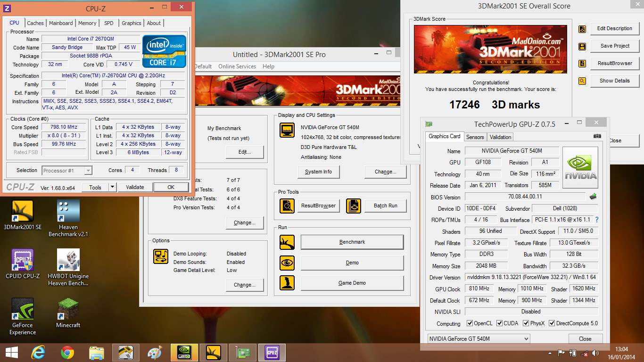Click the Save Project floppy icon
Image resolution: width=644 pixels, height=362 pixels.
coord(582,47)
